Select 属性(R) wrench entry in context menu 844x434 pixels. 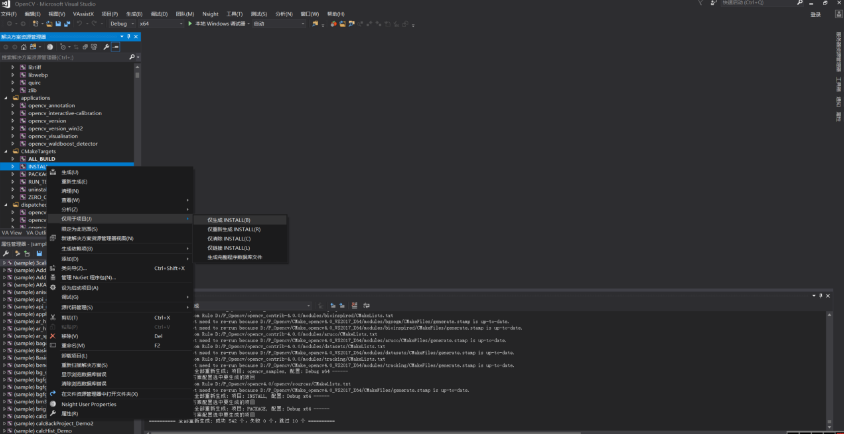(x=119, y=414)
